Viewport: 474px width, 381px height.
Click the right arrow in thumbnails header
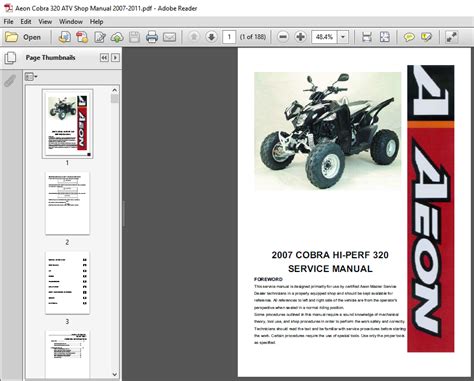coord(115,58)
